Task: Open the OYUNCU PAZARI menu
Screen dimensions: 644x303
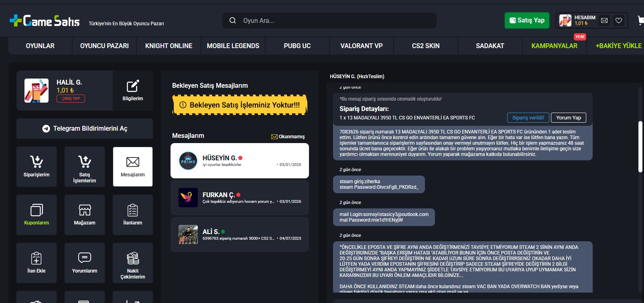Action: [x=104, y=46]
